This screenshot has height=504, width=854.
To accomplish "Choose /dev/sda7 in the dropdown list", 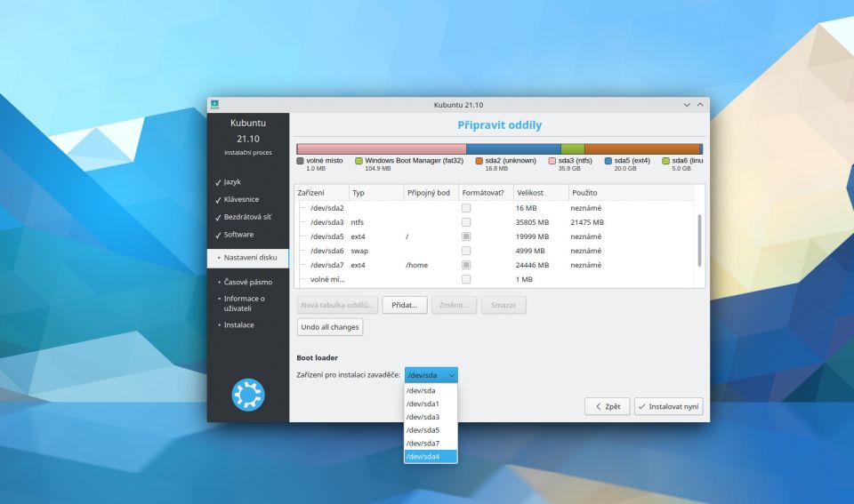I will 431,443.
